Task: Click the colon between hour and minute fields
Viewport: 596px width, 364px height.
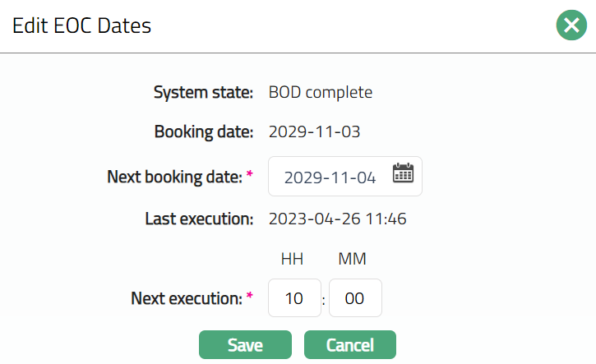Action: pyautogui.click(x=325, y=301)
